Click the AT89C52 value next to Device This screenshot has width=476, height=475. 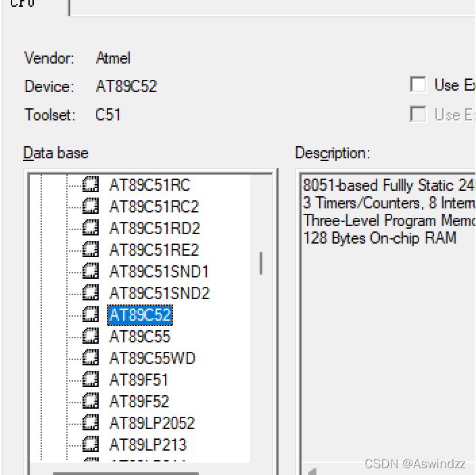pos(126,86)
